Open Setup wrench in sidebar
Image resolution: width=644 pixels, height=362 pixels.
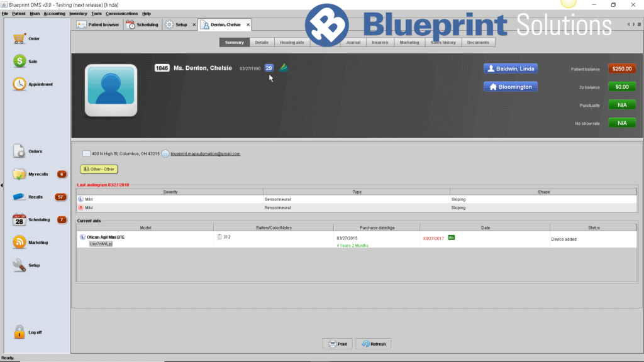(x=19, y=265)
